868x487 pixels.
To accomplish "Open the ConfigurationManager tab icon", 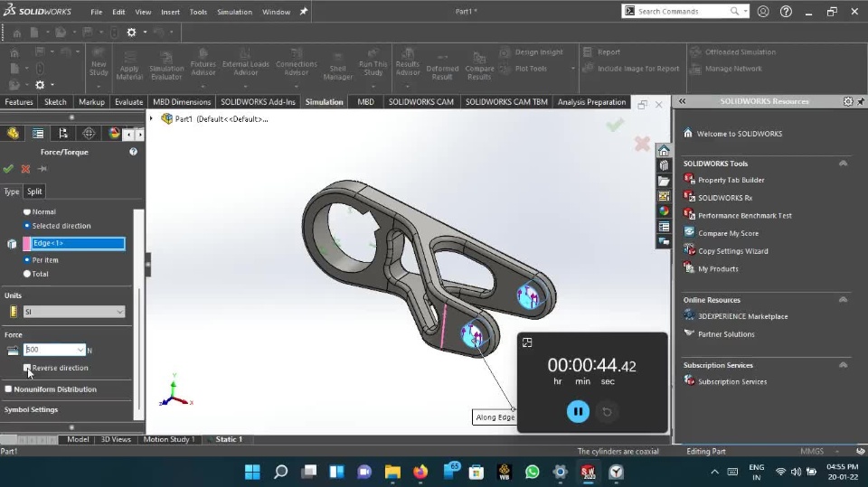I will 63,134.
